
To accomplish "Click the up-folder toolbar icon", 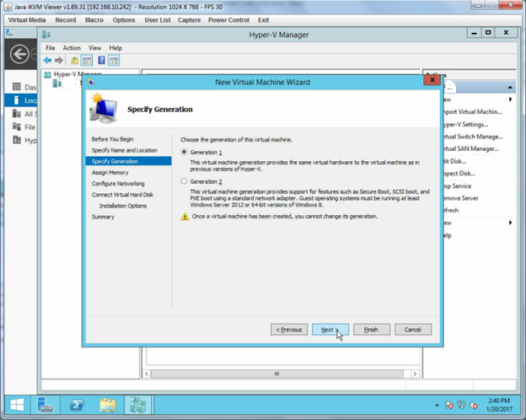I will click(x=74, y=61).
